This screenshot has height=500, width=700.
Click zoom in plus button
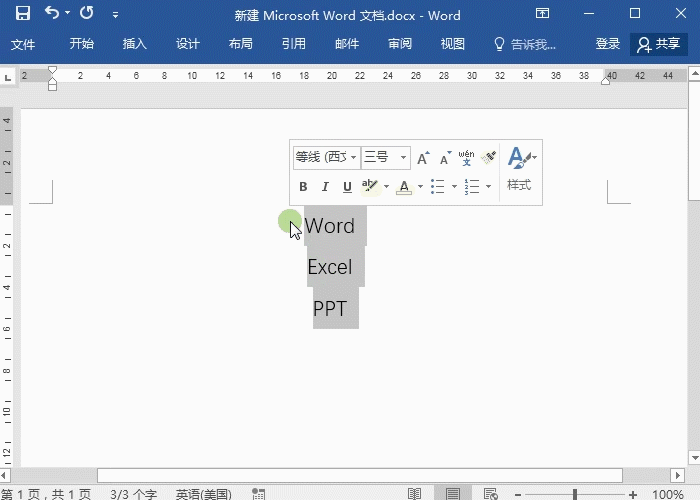pyautogui.click(x=633, y=494)
